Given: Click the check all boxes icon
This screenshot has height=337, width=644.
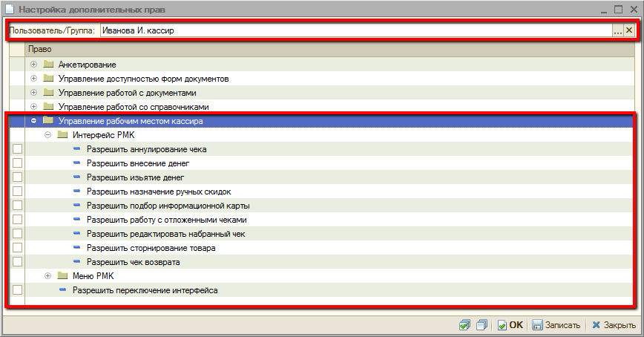Looking at the screenshot, I should coord(465,325).
